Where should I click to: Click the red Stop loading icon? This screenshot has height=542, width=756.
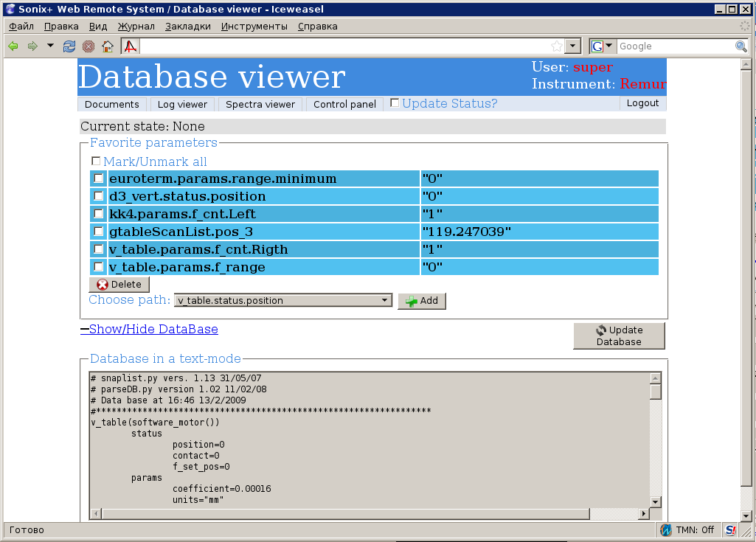(x=89, y=46)
